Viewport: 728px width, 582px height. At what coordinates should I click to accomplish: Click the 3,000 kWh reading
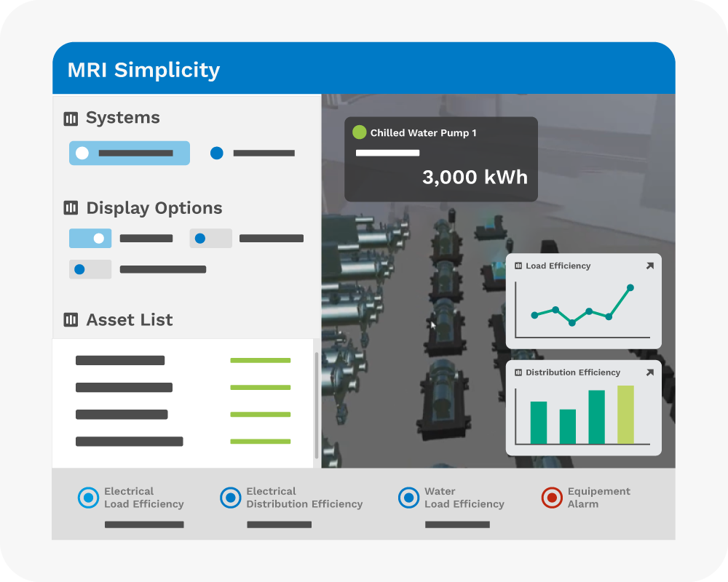tap(475, 178)
